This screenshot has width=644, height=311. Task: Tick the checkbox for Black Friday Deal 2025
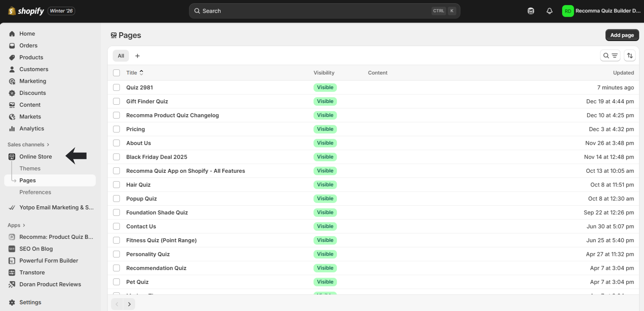coord(117,157)
